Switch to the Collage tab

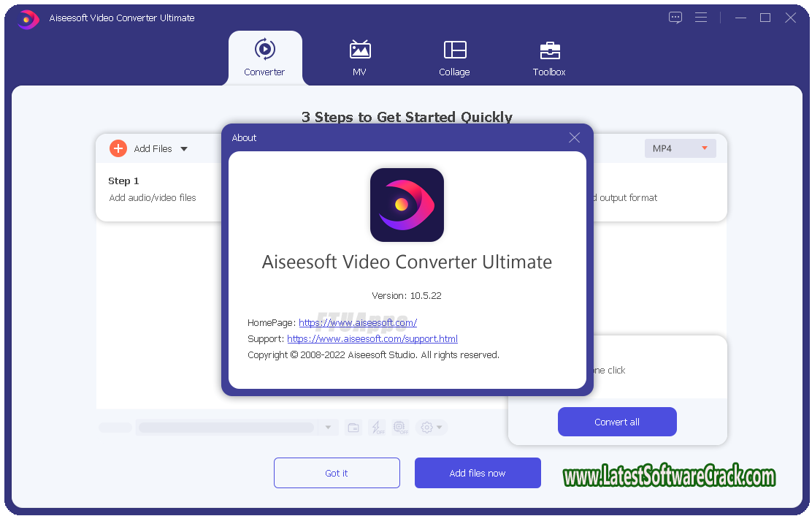454,58
